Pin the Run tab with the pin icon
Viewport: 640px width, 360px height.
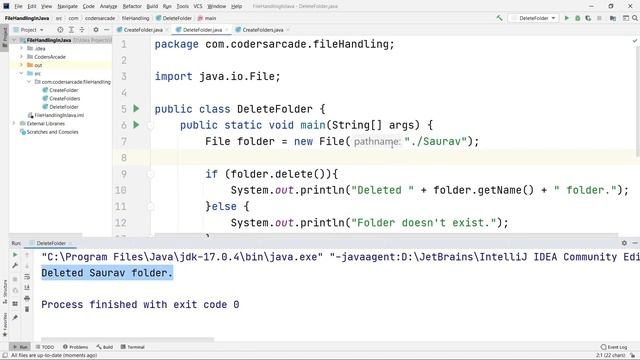click(x=15, y=318)
